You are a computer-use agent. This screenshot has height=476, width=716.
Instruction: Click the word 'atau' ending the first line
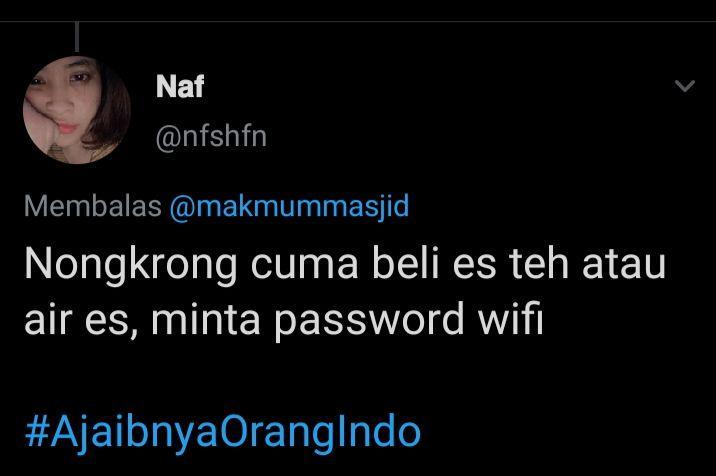click(x=624, y=265)
